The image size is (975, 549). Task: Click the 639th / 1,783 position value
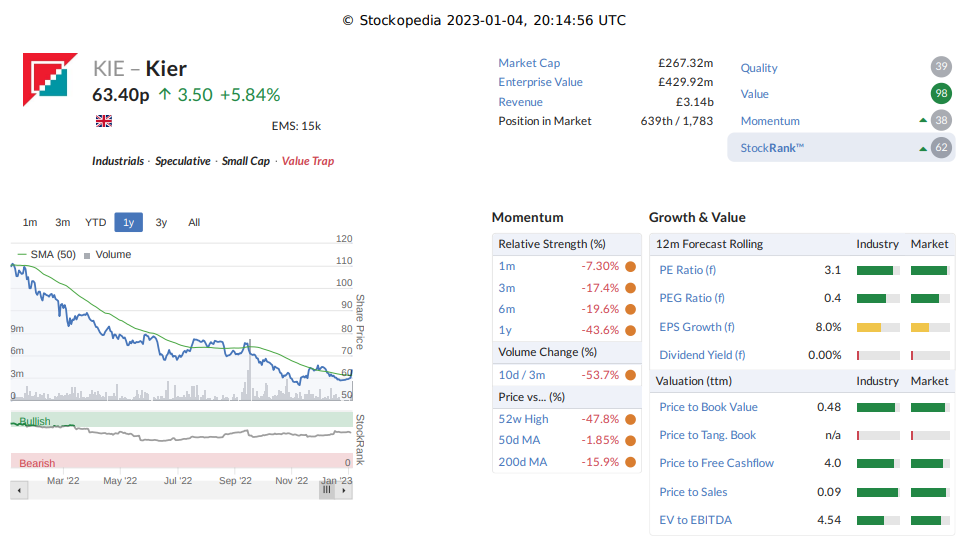(677, 121)
